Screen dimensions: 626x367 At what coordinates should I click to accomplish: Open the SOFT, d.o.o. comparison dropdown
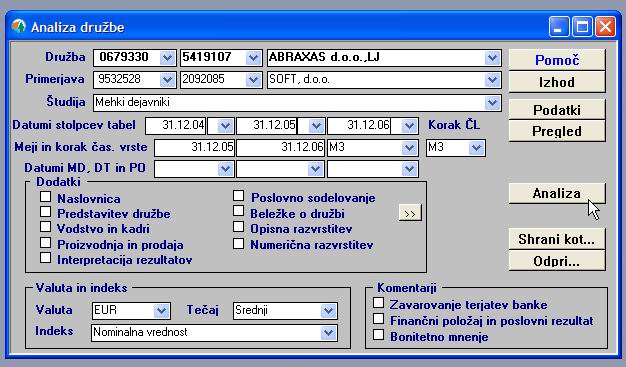pyautogui.click(x=492, y=80)
